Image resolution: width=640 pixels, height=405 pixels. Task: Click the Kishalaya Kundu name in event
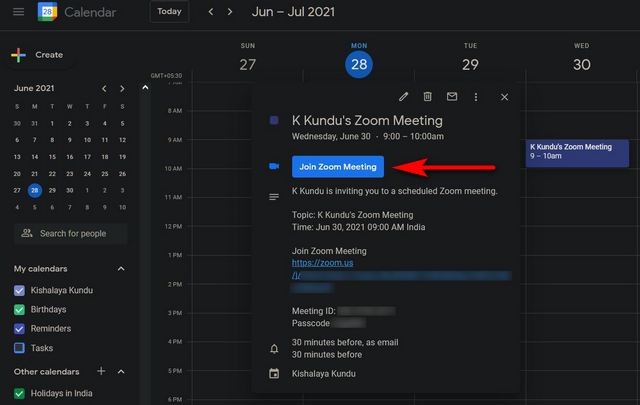(x=324, y=374)
